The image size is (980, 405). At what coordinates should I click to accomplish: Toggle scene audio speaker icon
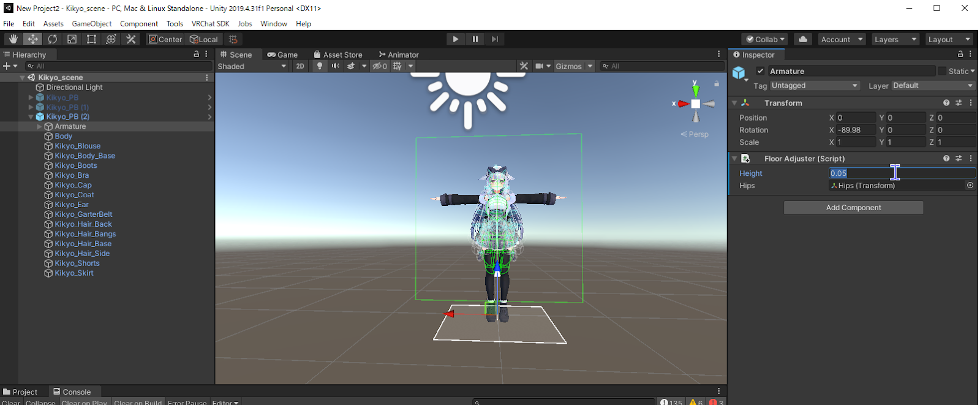tap(335, 66)
